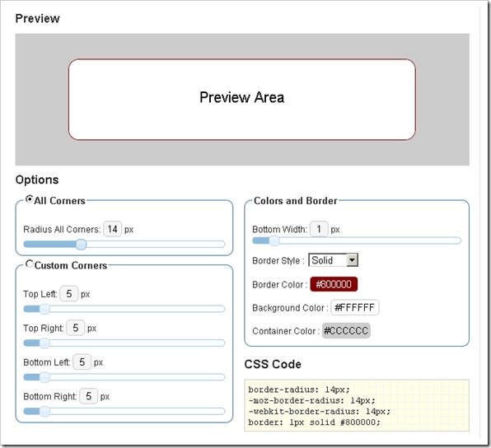The width and height of the screenshot is (491, 448).
Task: Click the Bottom Left radius input field
Action: coord(82,362)
